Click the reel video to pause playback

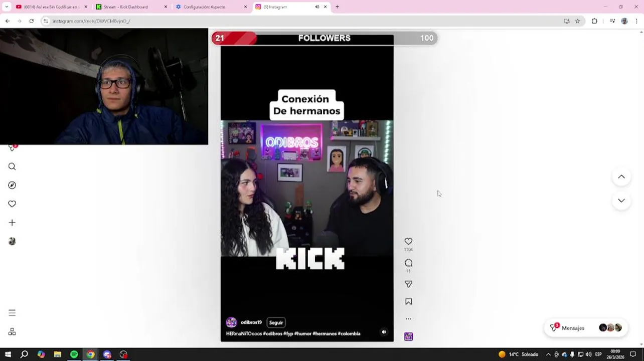click(307, 188)
